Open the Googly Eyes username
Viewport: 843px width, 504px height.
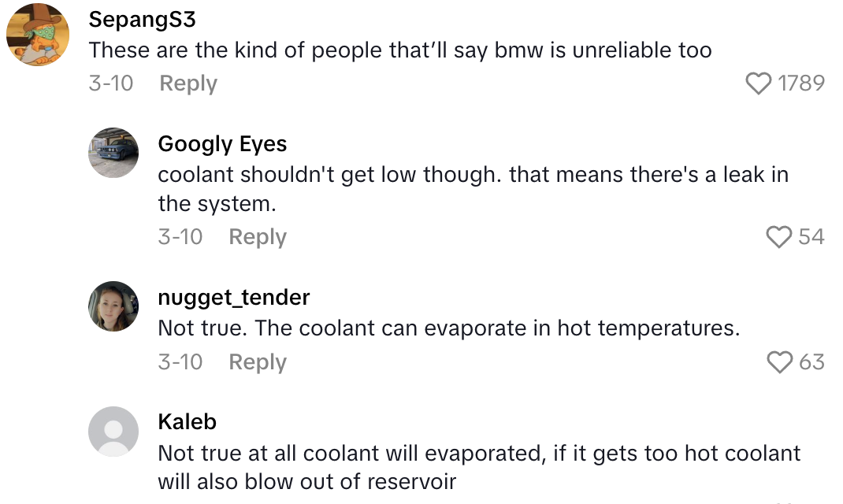[222, 144]
